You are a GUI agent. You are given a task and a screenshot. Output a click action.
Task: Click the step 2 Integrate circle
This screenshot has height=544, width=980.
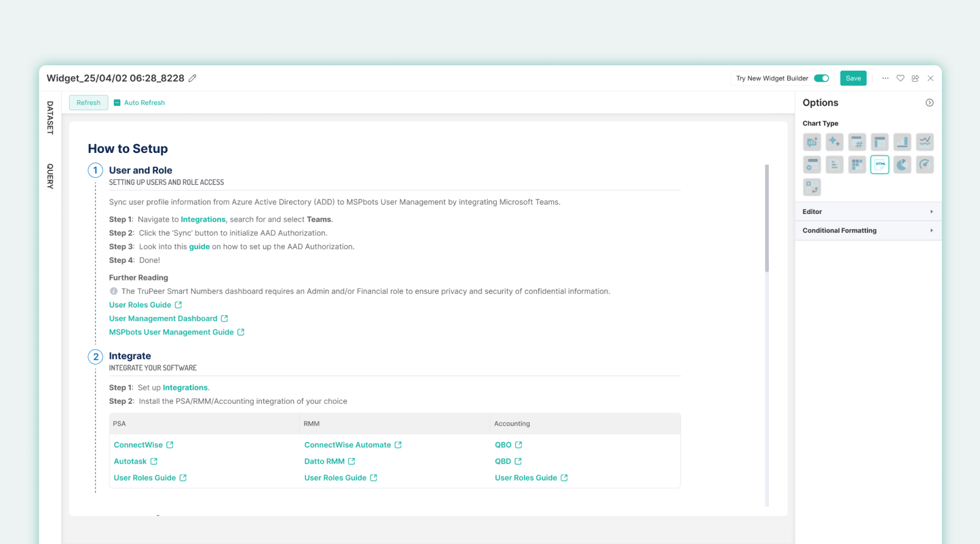point(95,357)
